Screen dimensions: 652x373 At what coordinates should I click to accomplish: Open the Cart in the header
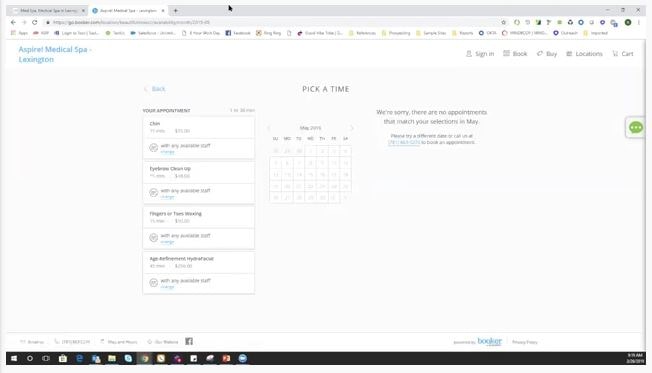tap(623, 54)
